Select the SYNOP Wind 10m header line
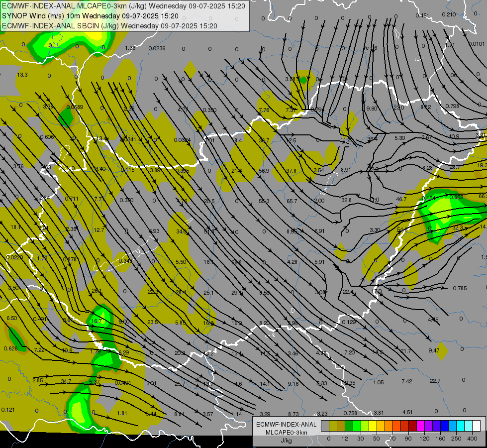 (x=91, y=16)
